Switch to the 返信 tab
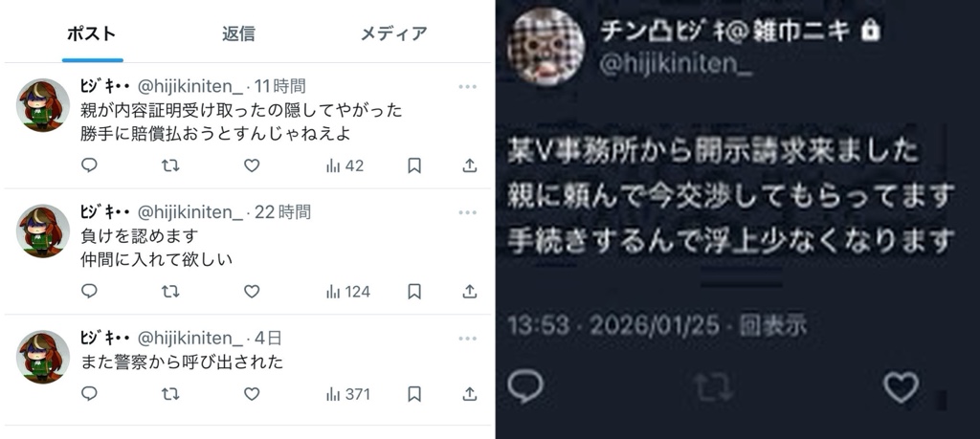 238,33
